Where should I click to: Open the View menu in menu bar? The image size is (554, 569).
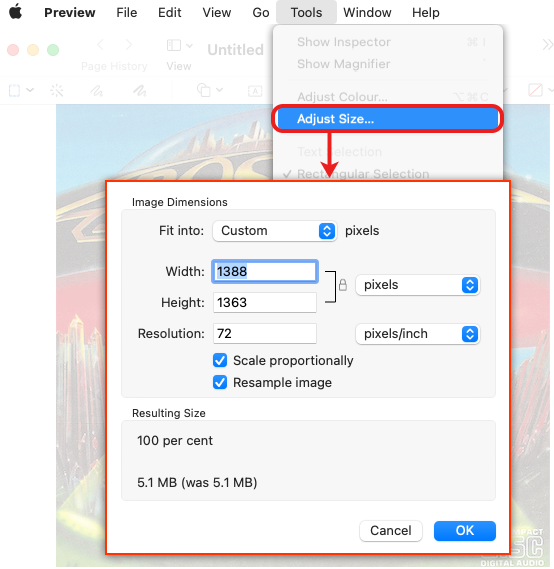point(217,13)
